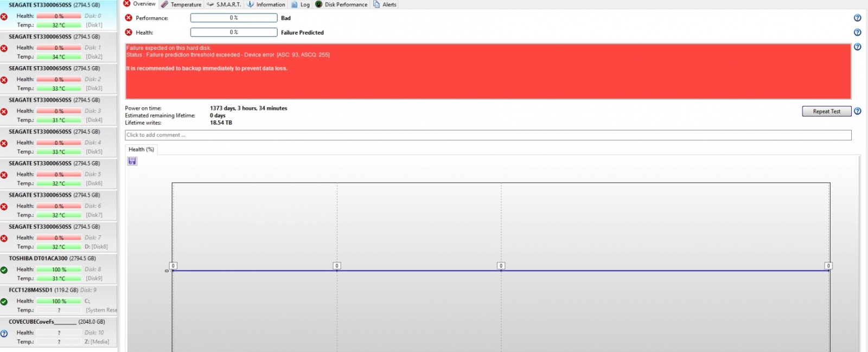Click Toshiba disk 100% health bar
Image resolution: width=868 pixels, height=352 pixels.
coord(59,270)
